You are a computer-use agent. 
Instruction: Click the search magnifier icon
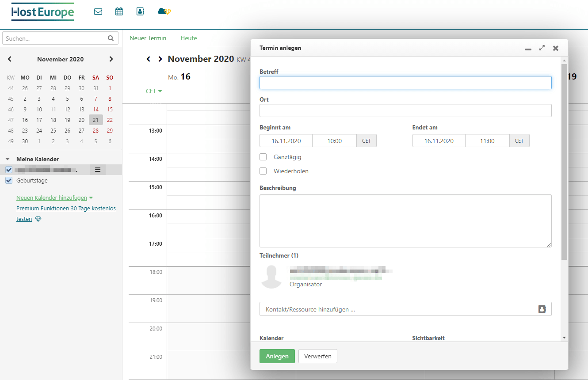[111, 38]
